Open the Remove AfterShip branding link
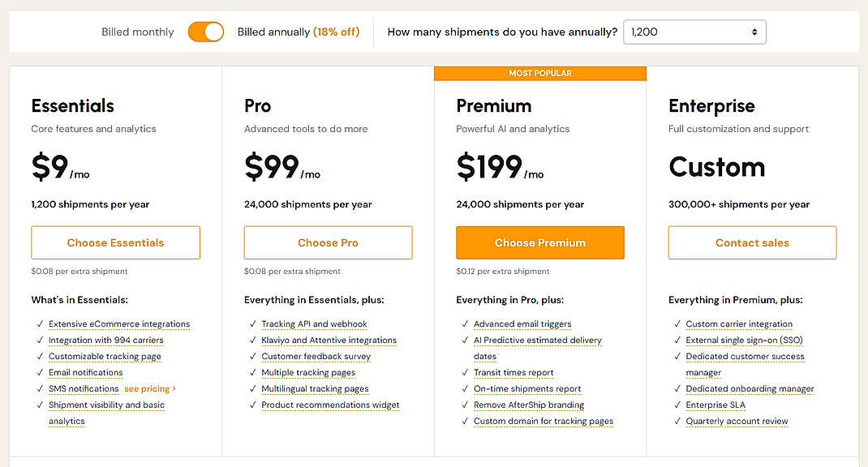 click(x=528, y=405)
